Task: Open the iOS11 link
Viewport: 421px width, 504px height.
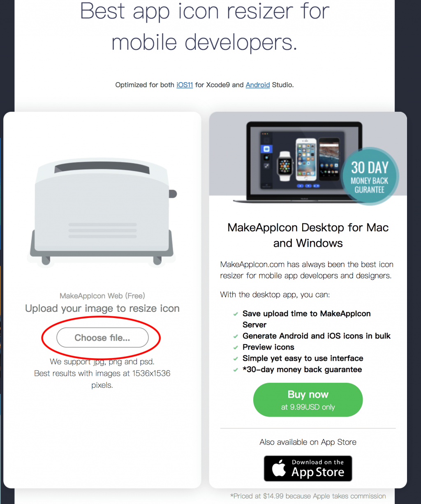Action: pyautogui.click(x=185, y=85)
